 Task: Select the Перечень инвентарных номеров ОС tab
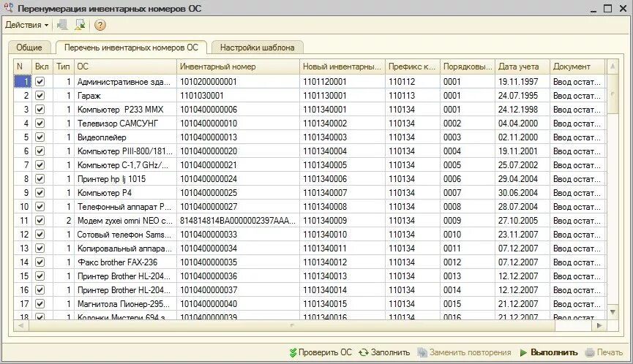coord(131,48)
